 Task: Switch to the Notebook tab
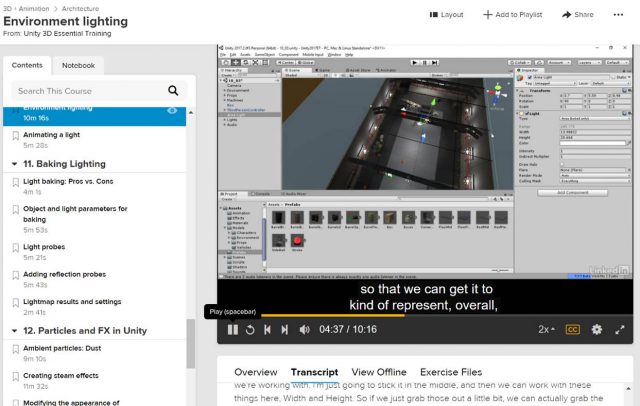78,65
